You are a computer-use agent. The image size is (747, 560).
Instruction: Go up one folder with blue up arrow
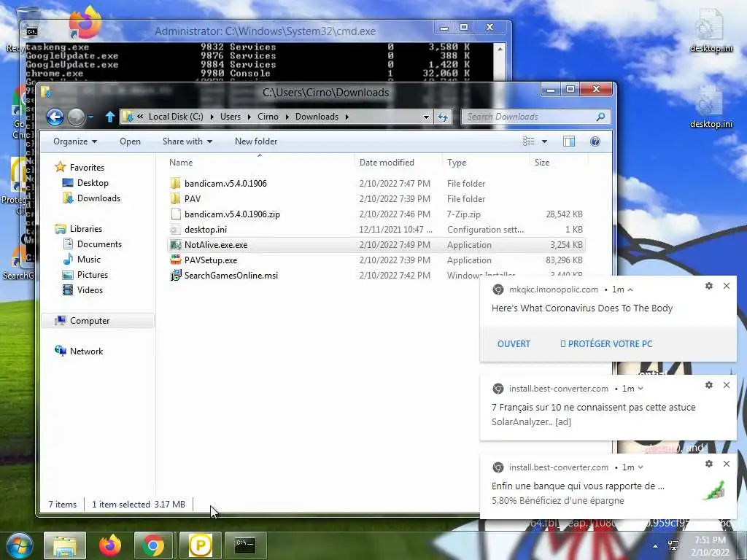tap(110, 117)
